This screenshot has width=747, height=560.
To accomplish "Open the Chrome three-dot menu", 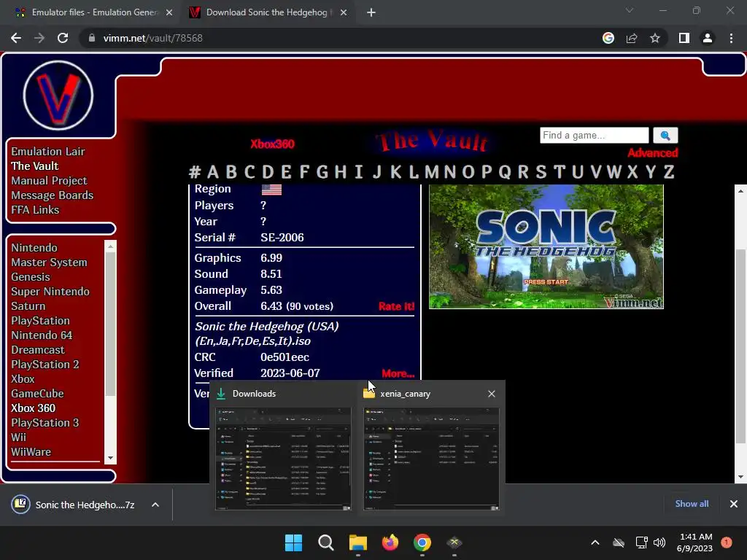I will point(731,38).
